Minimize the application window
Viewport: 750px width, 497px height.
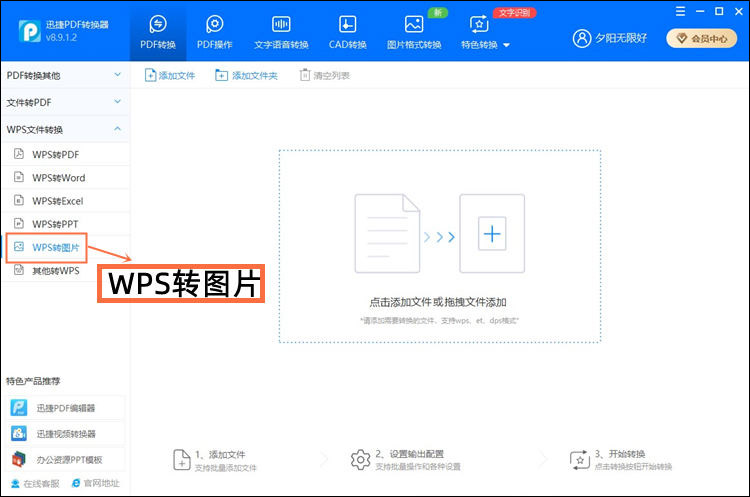click(700, 11)
